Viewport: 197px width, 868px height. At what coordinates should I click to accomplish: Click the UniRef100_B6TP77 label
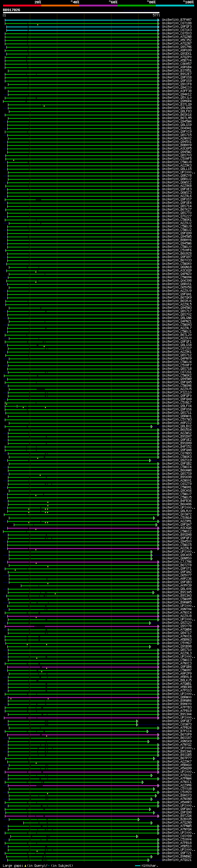(177, 758)
